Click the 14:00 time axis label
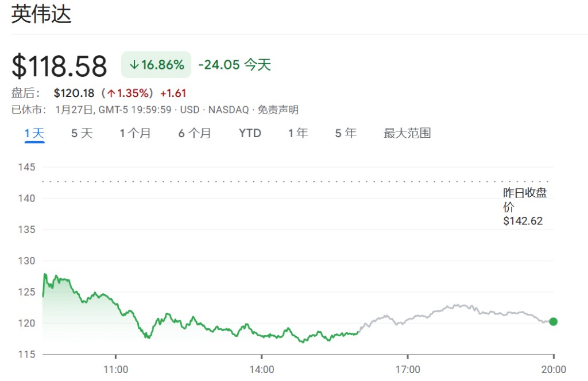 click(261, 370)
